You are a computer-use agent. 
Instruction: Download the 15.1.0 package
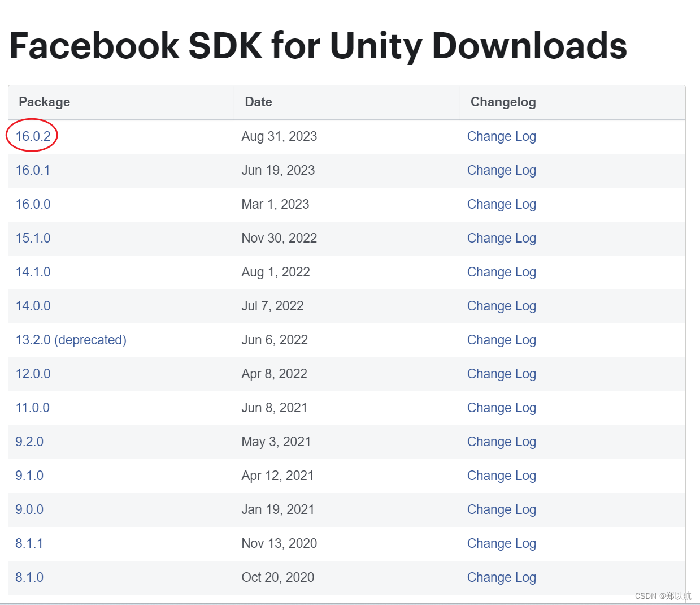coord(33,238)
